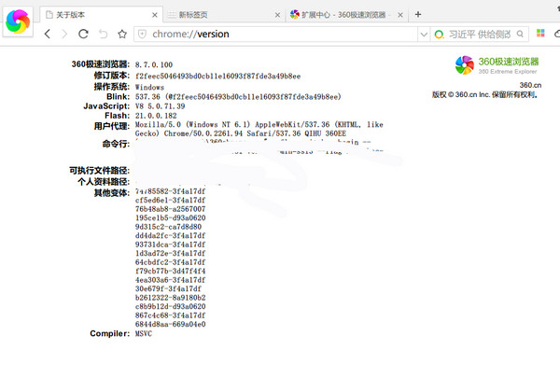Click the variation 9d315c2-ca7d8d80

168,227
